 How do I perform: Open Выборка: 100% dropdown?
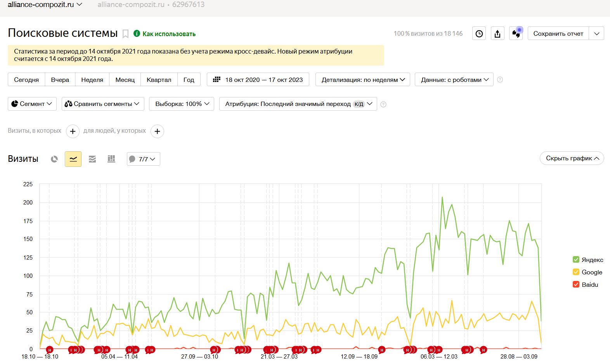click(182, 104)
